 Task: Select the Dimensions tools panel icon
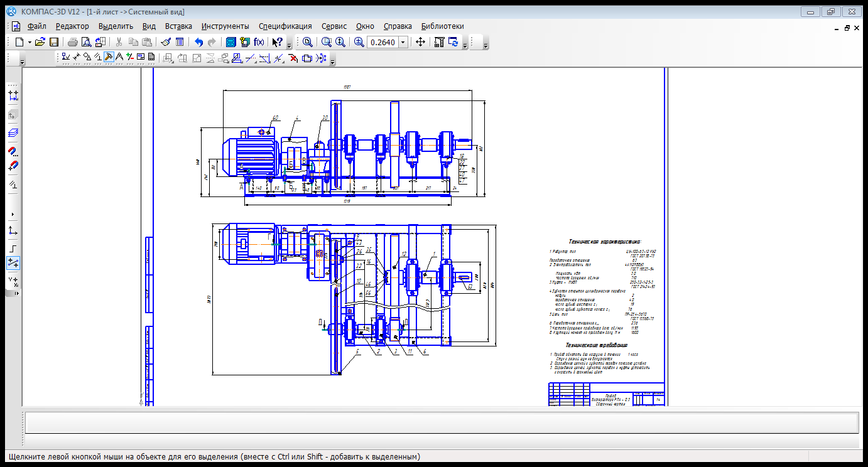click(77, 57)
